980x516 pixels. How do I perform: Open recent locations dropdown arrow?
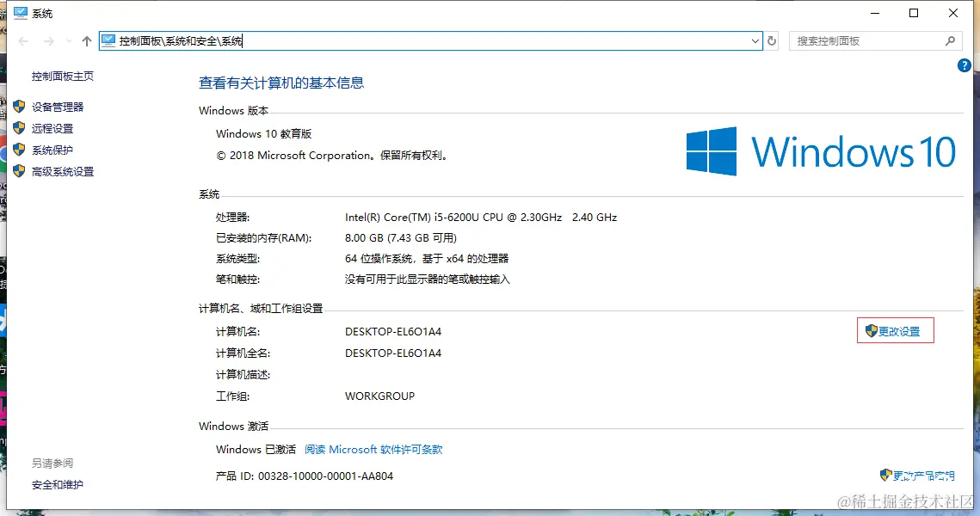click(69, 41)
